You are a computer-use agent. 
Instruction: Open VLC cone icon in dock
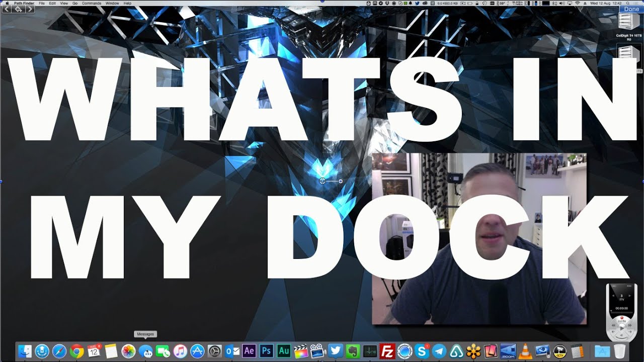click(x=526, y=351)
